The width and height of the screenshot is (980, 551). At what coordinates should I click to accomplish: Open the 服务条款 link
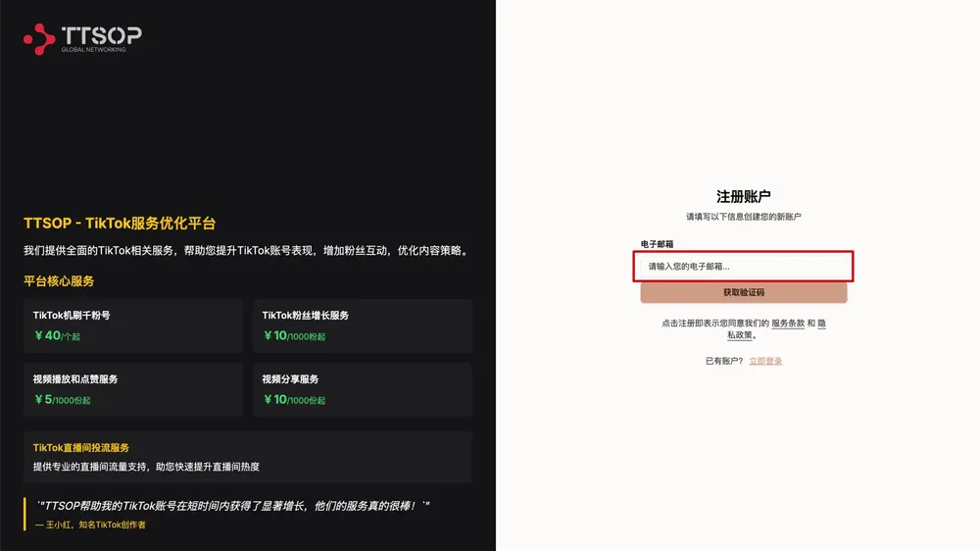pos(787,323)
